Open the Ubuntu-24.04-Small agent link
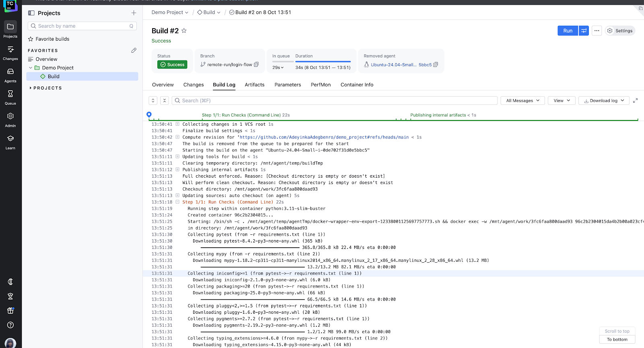644x348 pixels. tap(393, 64)
